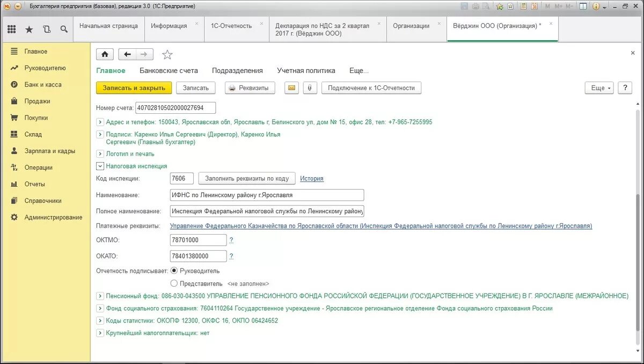Screen dimensions: 644x364
Task: Expand Крупнейший налогоплательщик section
Action: 100,333
